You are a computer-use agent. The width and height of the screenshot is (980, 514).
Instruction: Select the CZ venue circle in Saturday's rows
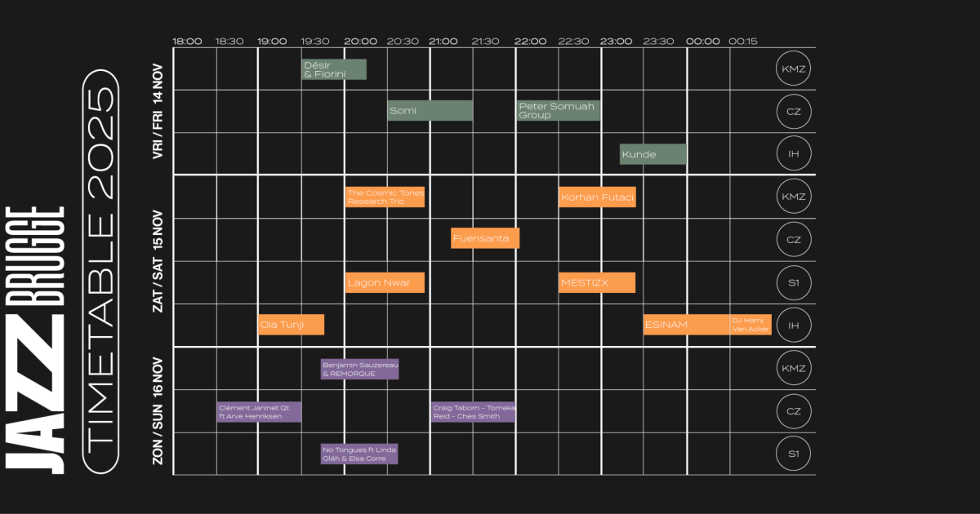point(793,240)
